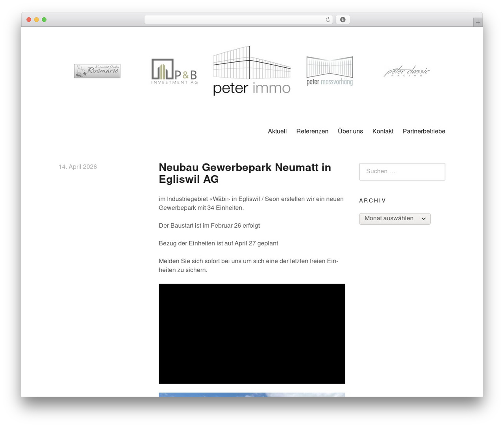504x427 pixels.
Task: Maximize the window with the green button
Action: (x=44, y=20)
